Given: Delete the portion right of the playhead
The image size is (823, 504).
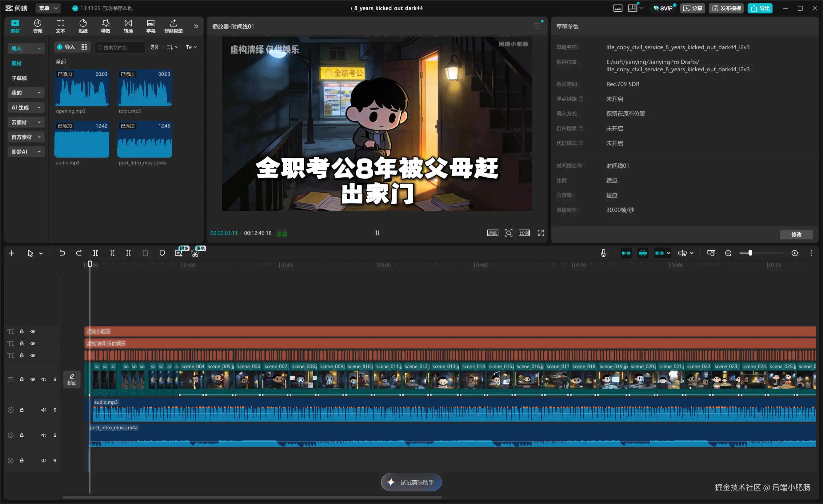Looking at the screenshot, I should [x=129, y=253].
